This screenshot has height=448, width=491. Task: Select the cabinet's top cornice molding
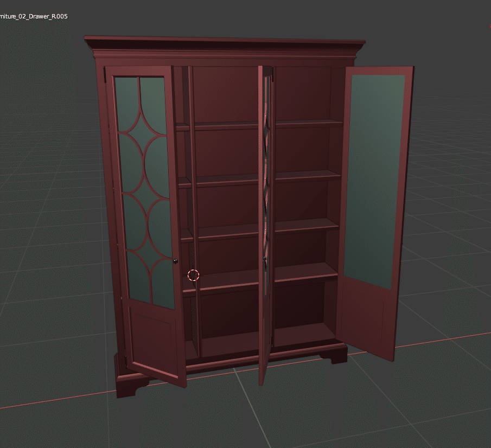click(225, 48)
